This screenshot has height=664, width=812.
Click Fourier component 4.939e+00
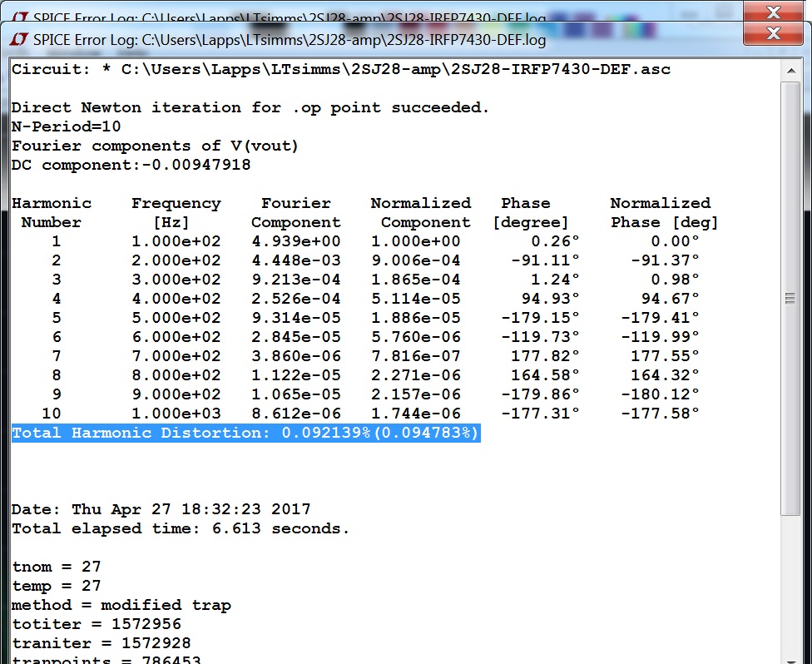[x=296, y=241]
